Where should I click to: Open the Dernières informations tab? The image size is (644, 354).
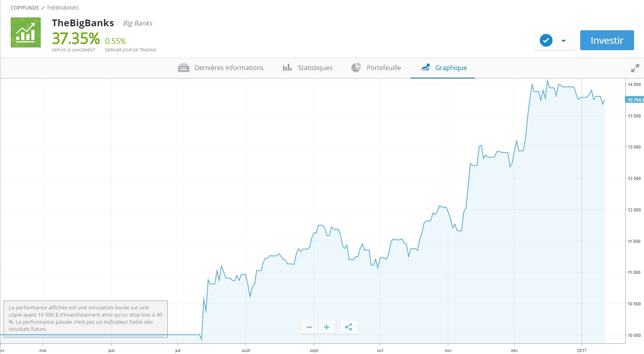(229, 68)
